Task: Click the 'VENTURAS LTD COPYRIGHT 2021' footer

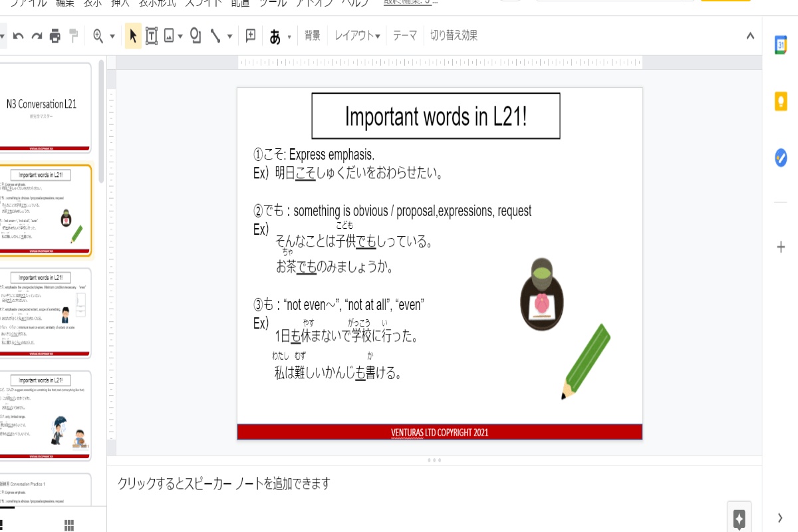Action: pyautogui.click(x=440, y=432)
